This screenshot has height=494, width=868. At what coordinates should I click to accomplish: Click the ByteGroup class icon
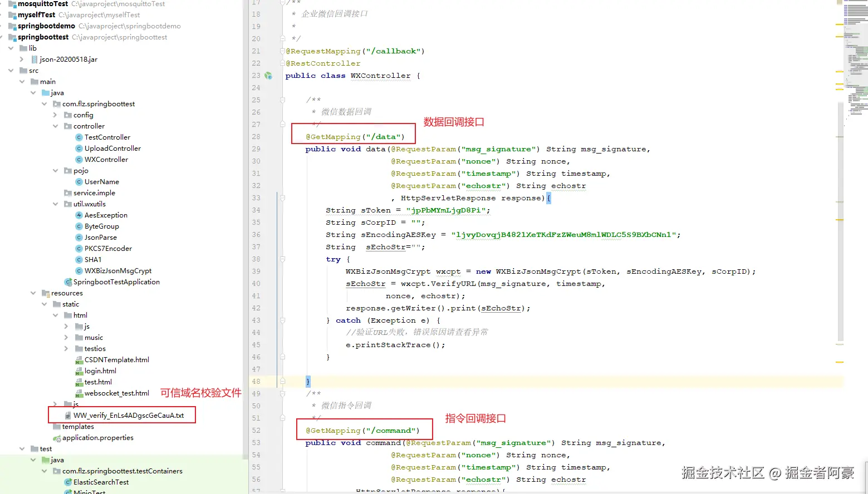(79, 226)
